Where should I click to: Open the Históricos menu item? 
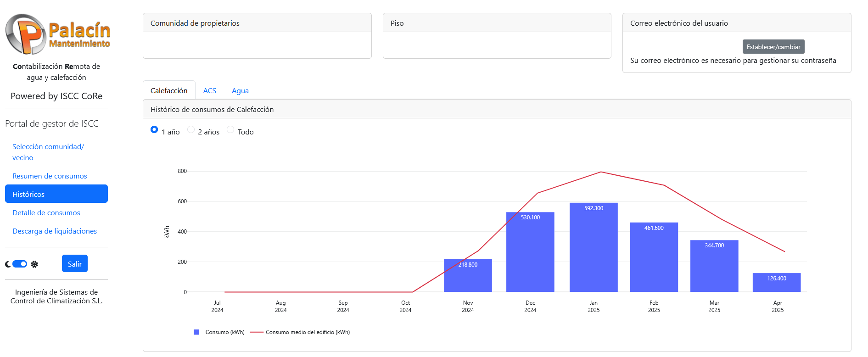(56, 194)
